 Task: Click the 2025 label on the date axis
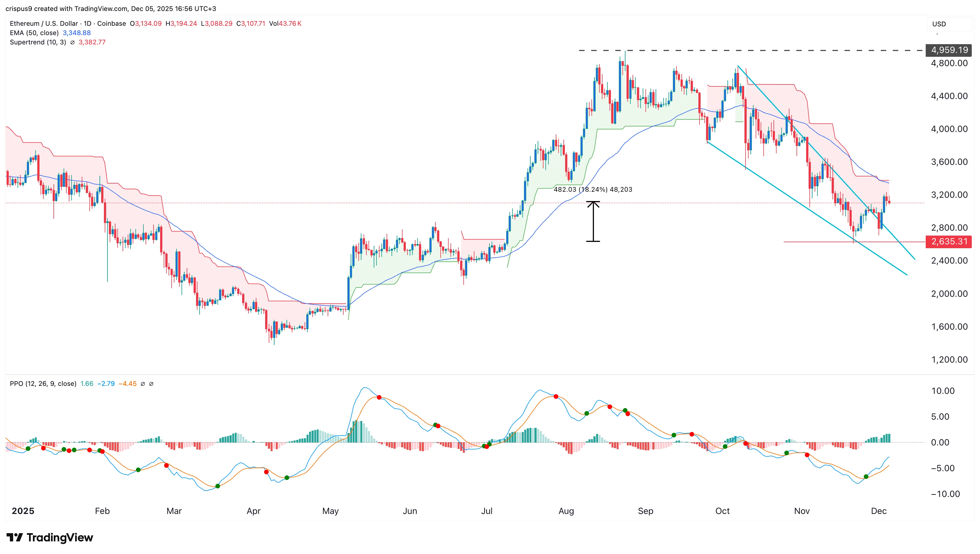tap(23, 511)
